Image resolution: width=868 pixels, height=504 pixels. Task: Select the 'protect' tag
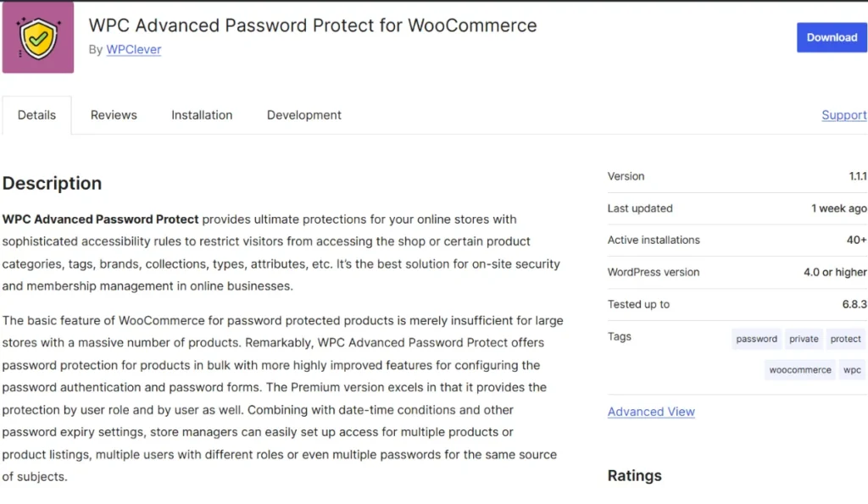click(845, 339)
